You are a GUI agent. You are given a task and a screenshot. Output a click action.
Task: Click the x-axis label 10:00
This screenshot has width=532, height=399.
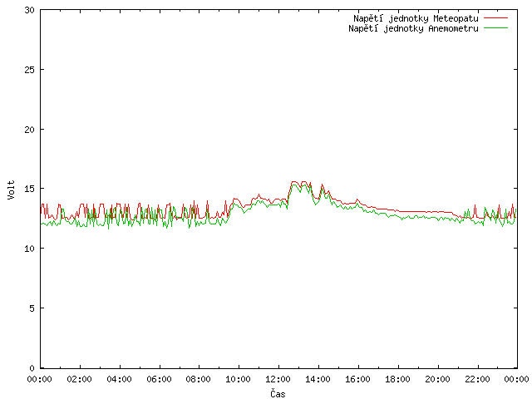click(x=239, y=379)
